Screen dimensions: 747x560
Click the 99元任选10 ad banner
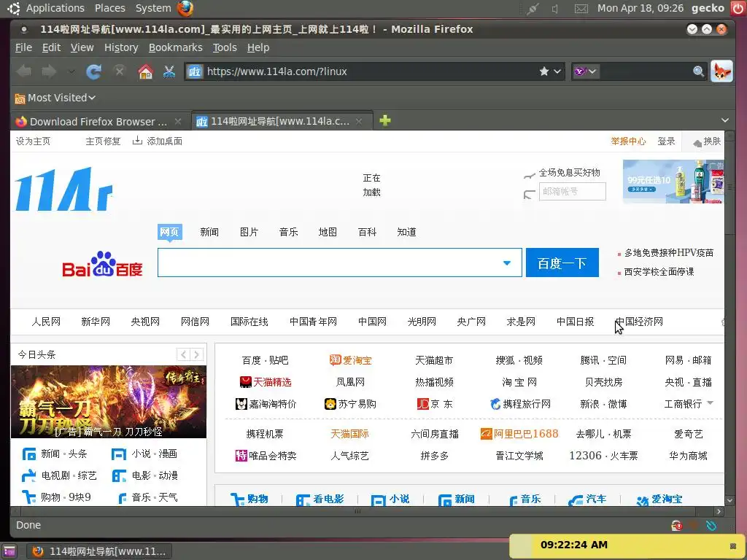point(673,182)
